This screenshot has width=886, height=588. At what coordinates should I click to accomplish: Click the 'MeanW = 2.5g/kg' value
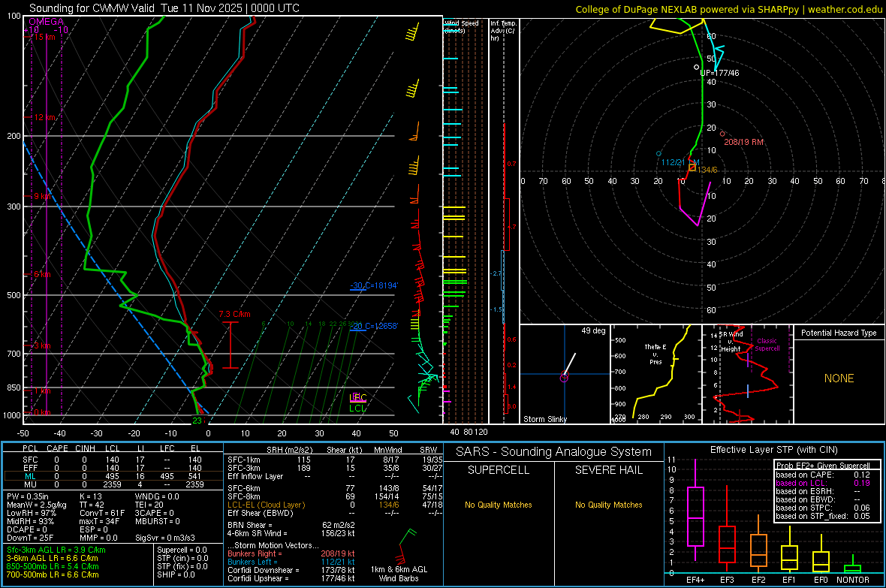point(37,505)
